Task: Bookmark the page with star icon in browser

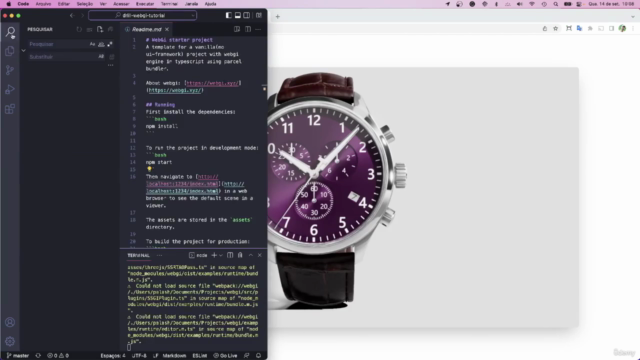Action: [556, 29]
